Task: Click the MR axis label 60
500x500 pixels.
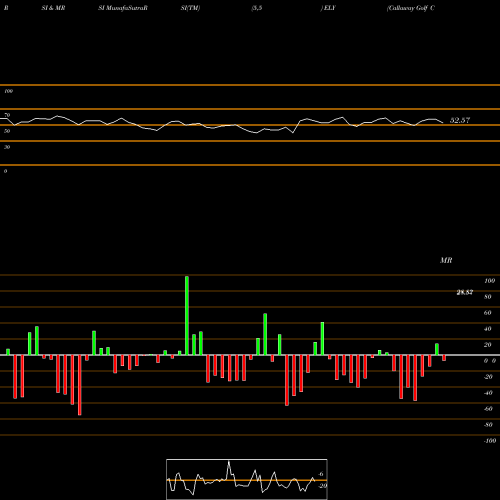Action: tap(488, 313)
